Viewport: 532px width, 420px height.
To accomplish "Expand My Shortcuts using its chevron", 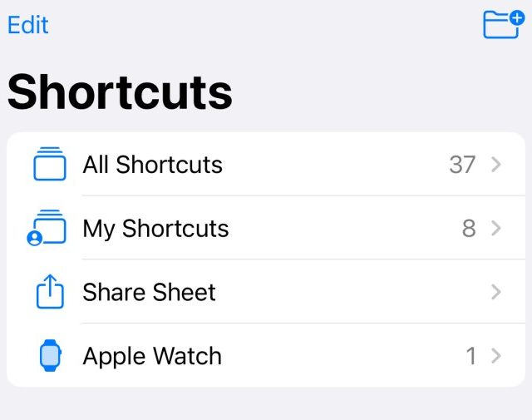I will tap(496, 229).
